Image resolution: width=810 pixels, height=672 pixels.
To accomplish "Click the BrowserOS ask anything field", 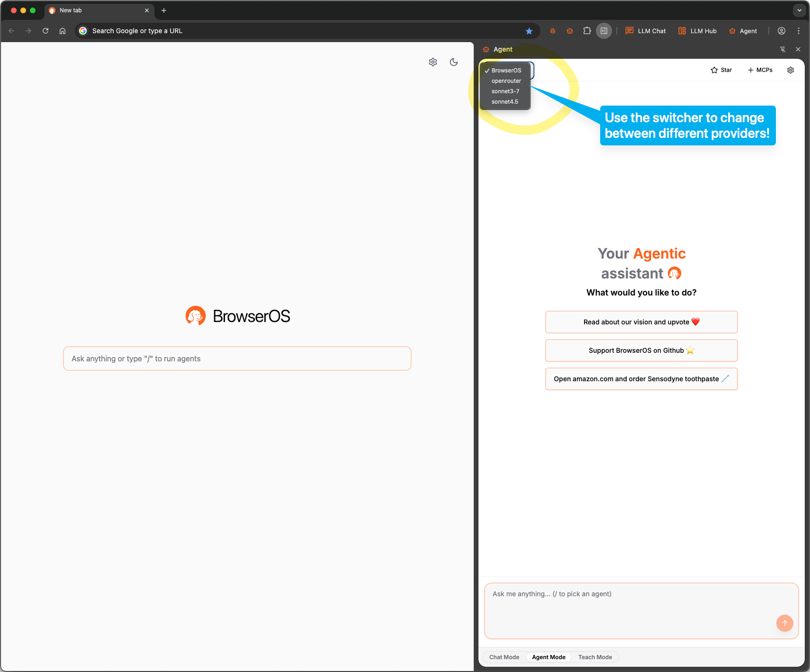I will (x=237, y=358).
